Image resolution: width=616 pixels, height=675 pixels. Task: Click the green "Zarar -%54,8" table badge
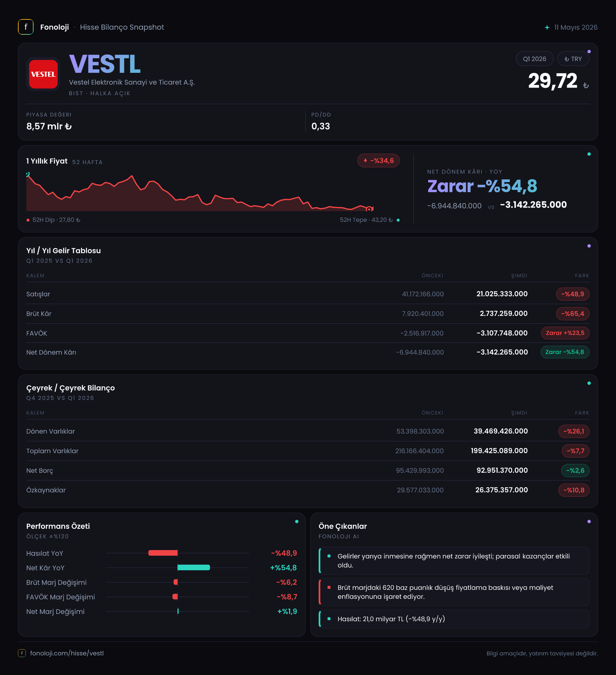pyautogui.click(x=565, y=352)
